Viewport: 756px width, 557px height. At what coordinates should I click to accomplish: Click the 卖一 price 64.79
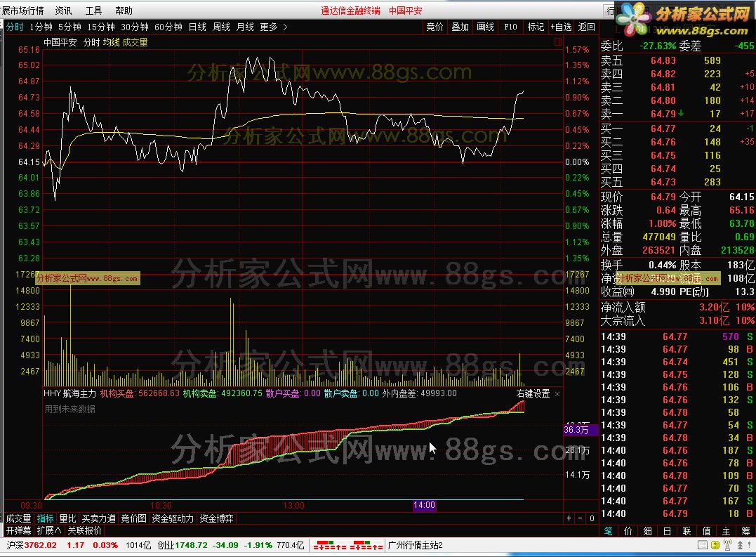click(663, 114)
